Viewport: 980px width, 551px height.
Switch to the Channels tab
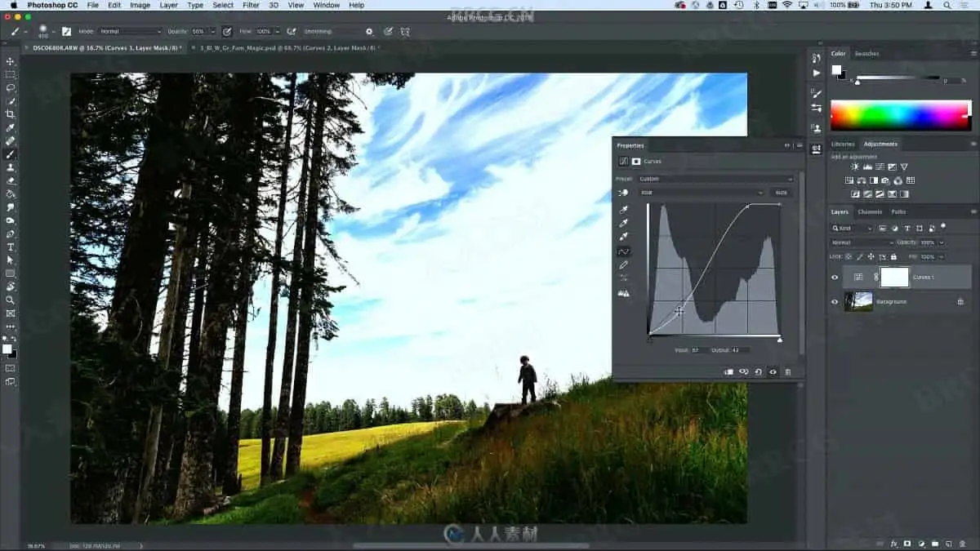click(x=870, y=211)
